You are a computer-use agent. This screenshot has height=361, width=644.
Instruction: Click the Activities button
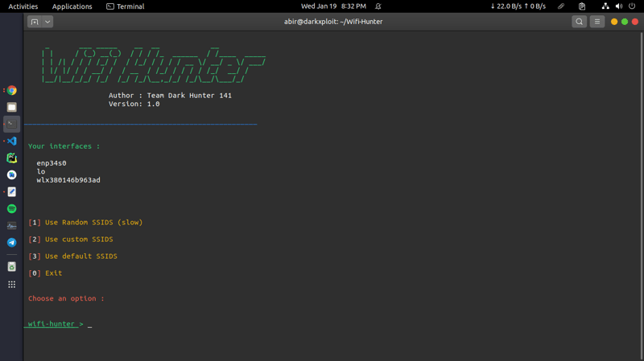[x=23, y=6]
